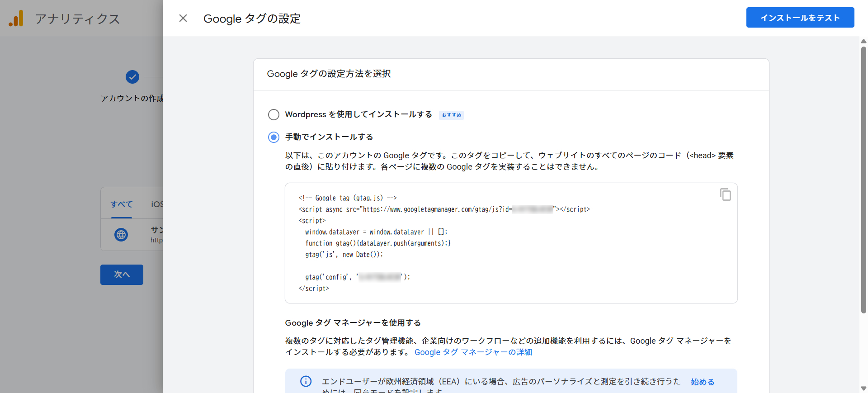Open the Google タグ マネージャーの詳細 link
The height and width of the screenshot is (393, 868).
[x=473, y=352]
